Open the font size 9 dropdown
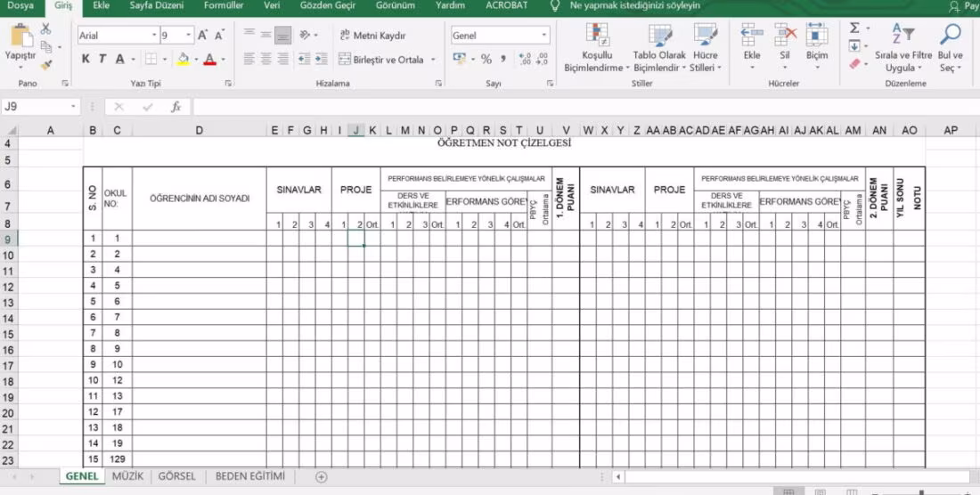 [x=188, y=36]
